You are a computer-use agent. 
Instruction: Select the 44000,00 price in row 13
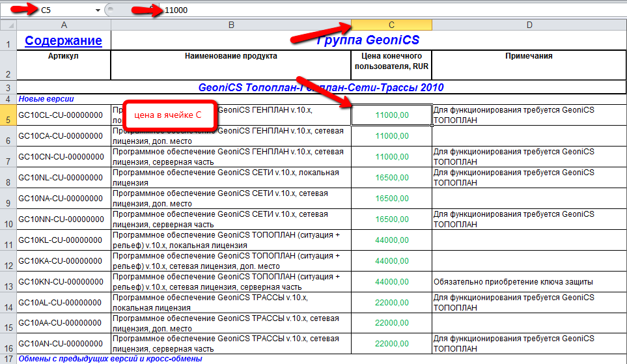coord(391,281)
